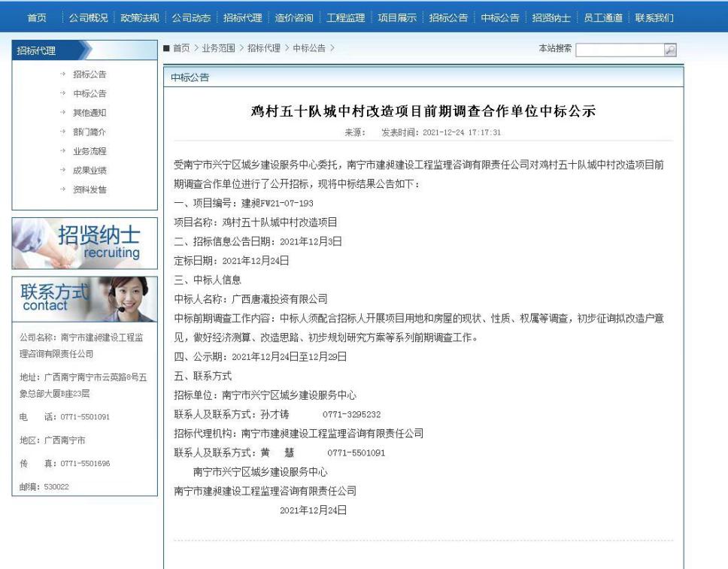Navigate to 联系我们 menu item
This screenshot has width=728, height=569.
click(x=654, y=17)
